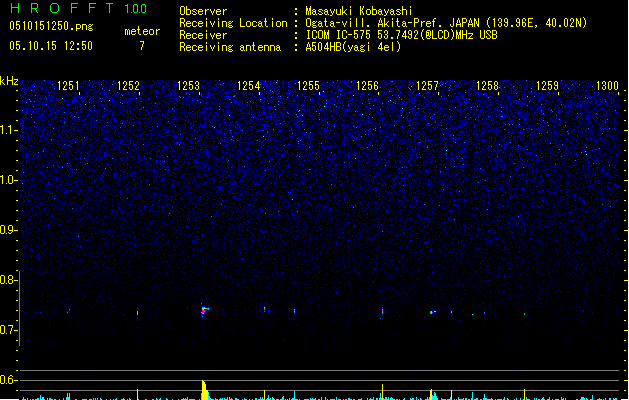This screenshot has height=400, width=629.
Task: Click the 0.6 kHz frequency label
Action: coord(8,380)
